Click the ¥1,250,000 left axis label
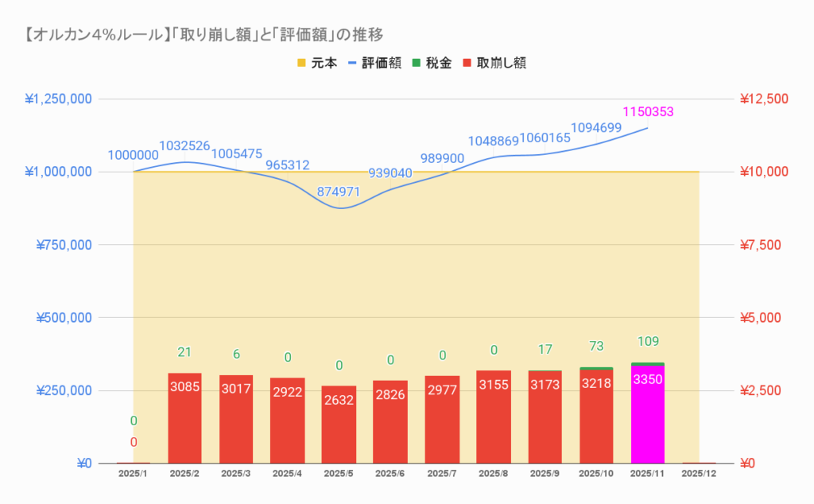 pyautogui.click(x=56, y=99)
